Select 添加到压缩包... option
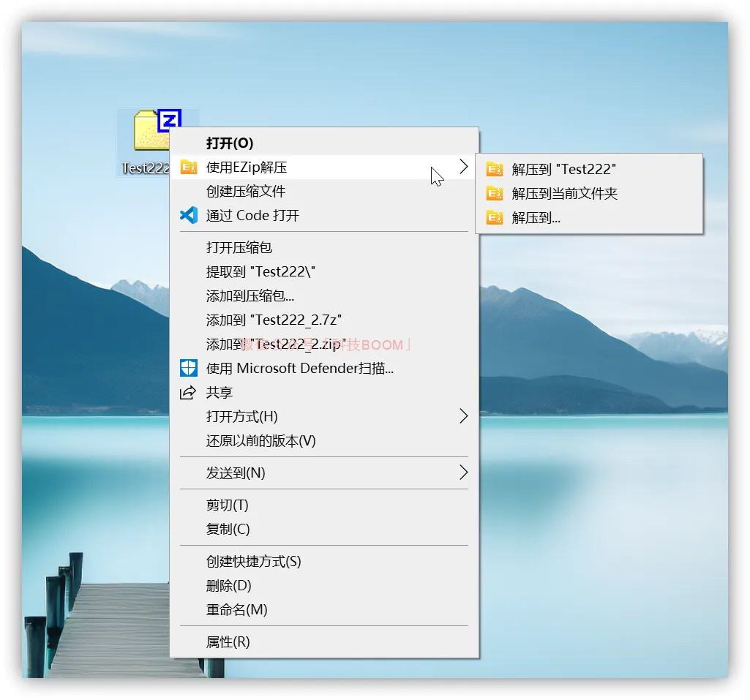The height and width of the screenshot is (700, 750). (x=324, y=296)
